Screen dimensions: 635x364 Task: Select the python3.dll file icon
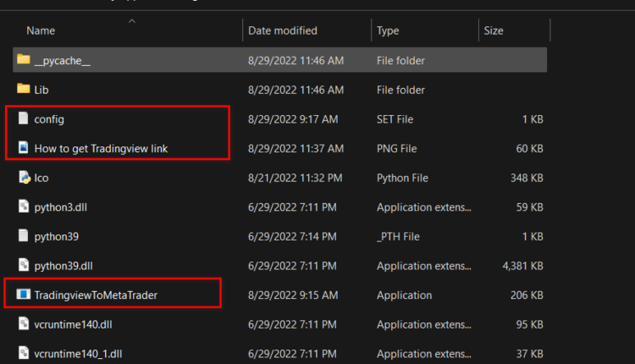(x=24, y=206)
